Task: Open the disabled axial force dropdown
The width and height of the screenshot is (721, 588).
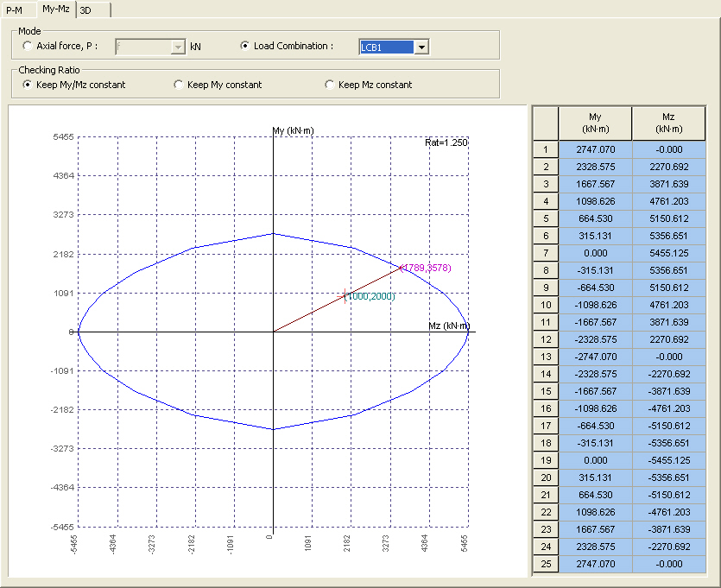Action: (179, 47)
